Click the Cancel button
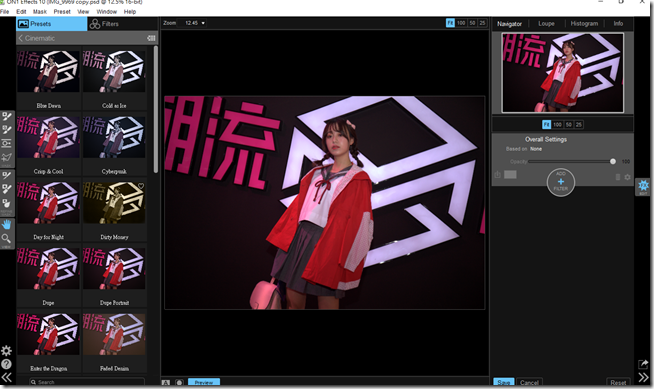Image resolution: width=654 pixels, height=389 pixels. click(529, 382)
